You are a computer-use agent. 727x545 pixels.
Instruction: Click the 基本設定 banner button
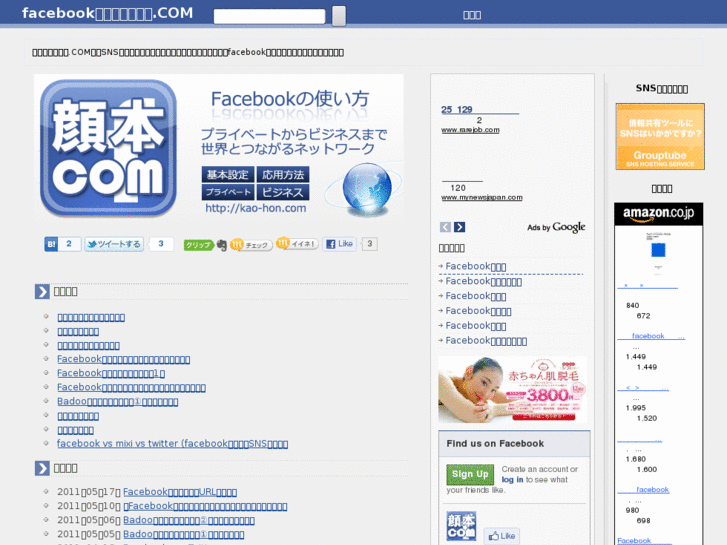[228, 175]
